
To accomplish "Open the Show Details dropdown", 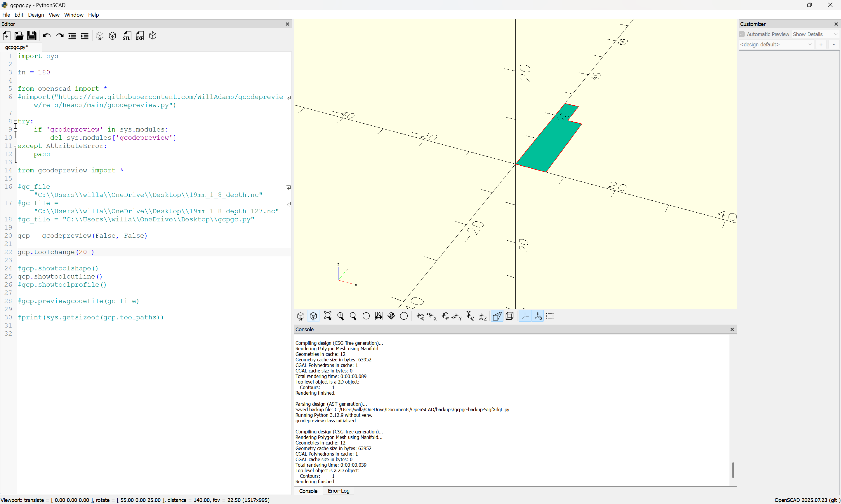I will click(815, 34).
